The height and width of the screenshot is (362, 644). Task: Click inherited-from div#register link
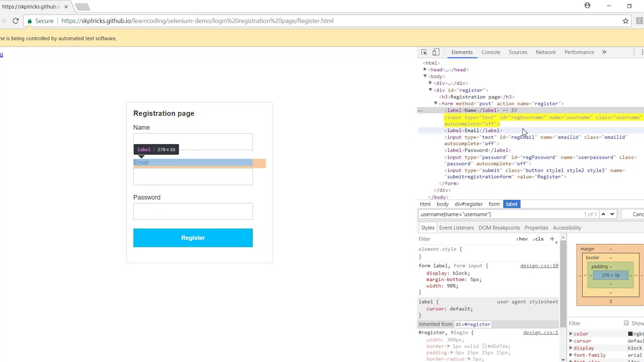473,324
